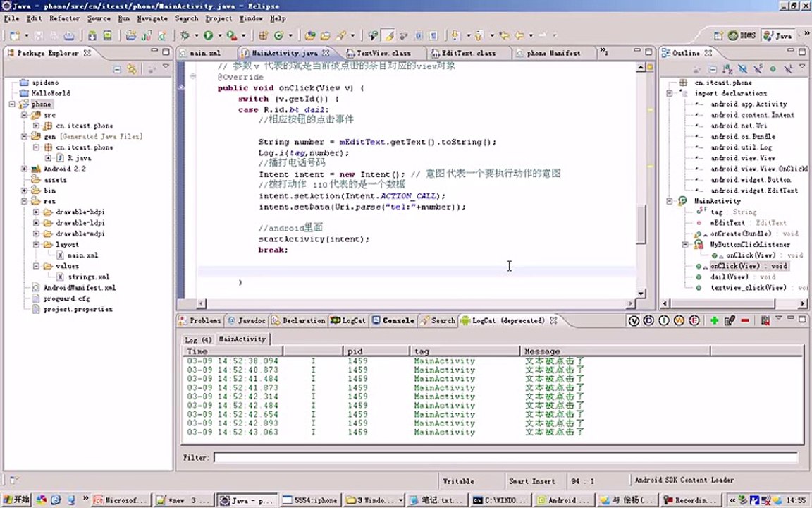Switch to the Problems tab
Viewport: 812px width, 508px height.
click(199, 321)
